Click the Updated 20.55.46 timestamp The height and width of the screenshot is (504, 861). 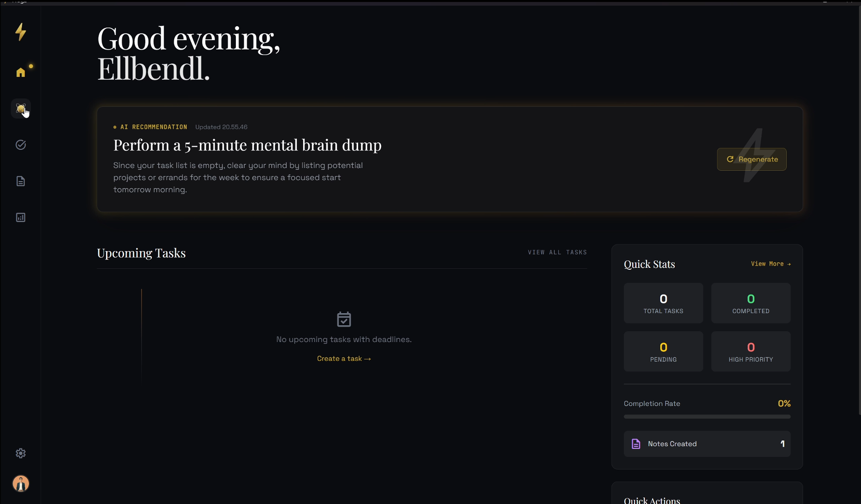click(x=221, y=127)
